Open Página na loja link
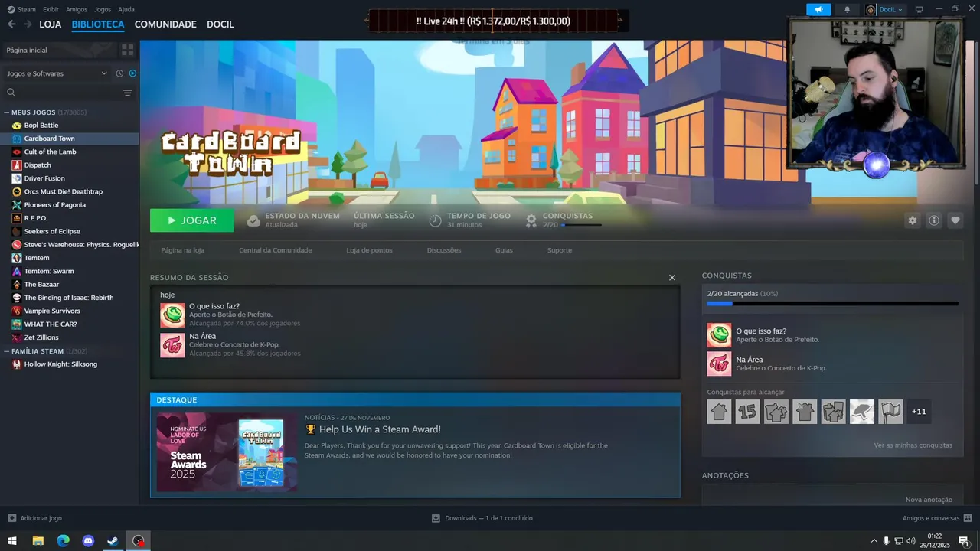Image resolution: width=980 pixels, height=551 pixels. point(183,250)
